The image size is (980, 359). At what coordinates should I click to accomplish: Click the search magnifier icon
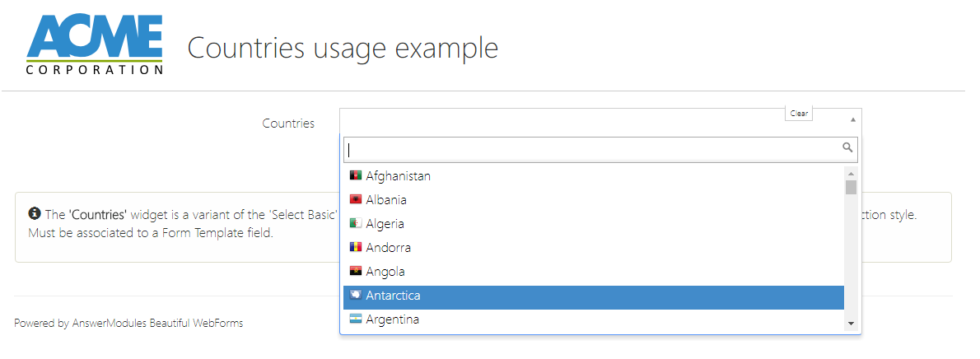pos(847,148)
